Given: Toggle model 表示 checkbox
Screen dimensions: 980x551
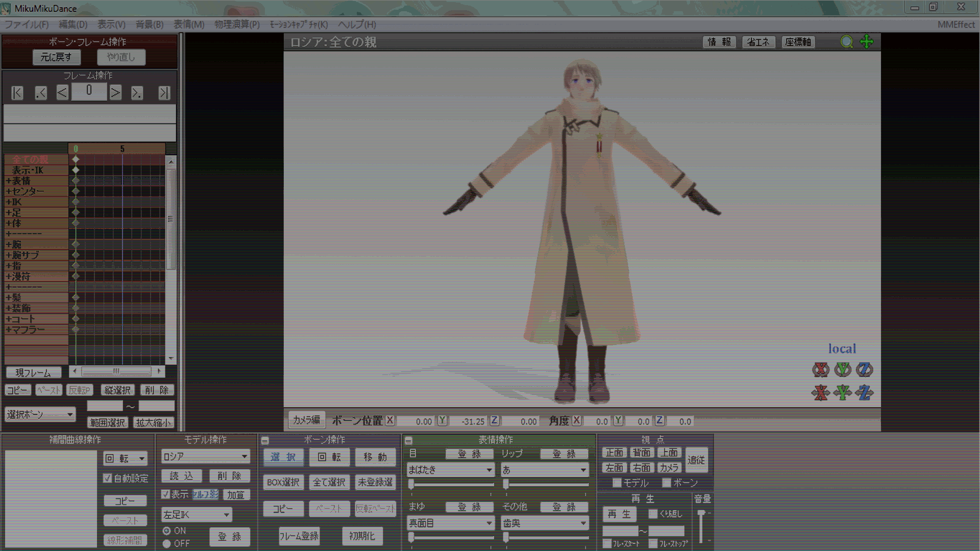Looking at the screenshot, I should [165, 494].
